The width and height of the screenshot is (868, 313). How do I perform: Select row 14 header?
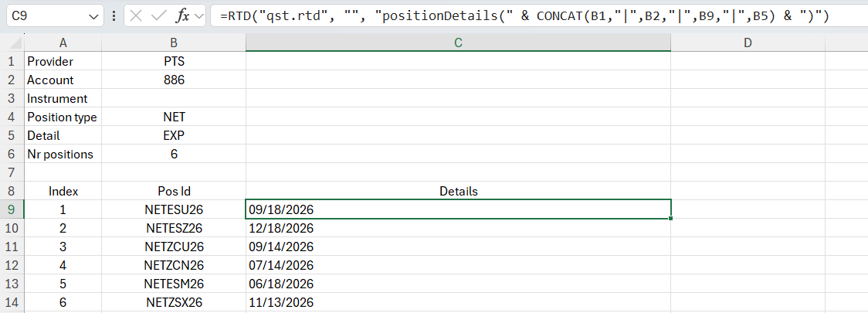[x=12, y=302]
